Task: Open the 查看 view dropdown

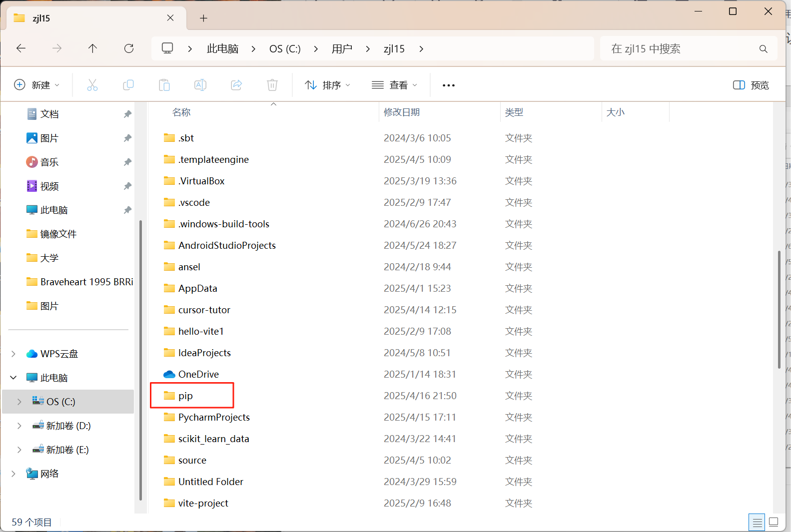Action: pyautogui.click(x=394, y=85)
